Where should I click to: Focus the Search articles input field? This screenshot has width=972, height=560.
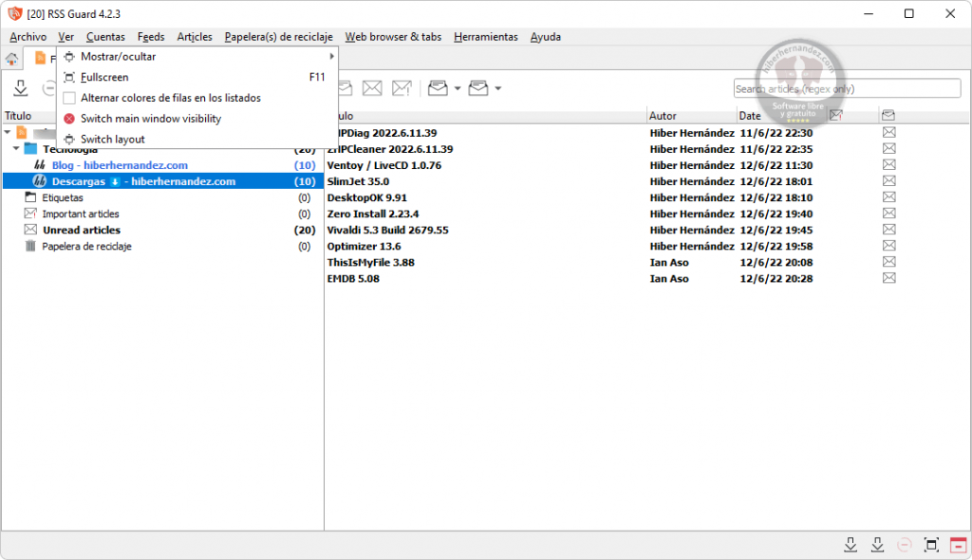point(847,88)
